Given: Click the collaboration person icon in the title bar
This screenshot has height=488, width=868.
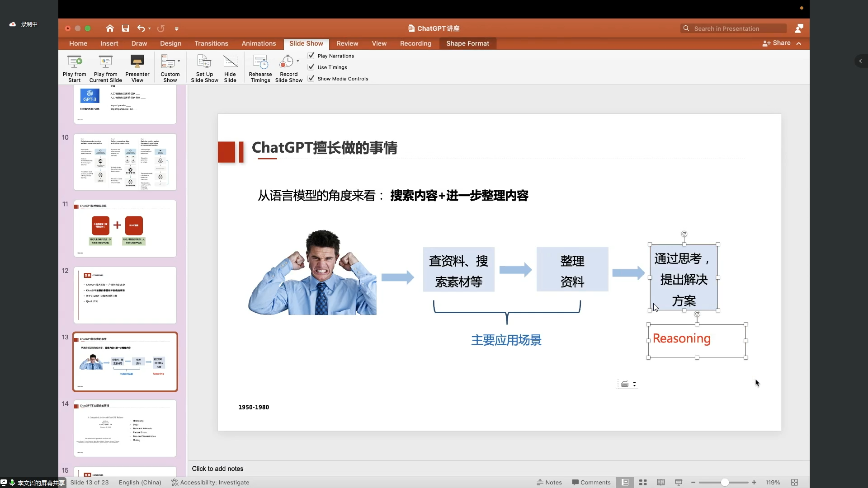Looking at the screenshot, I should pos(799,28).
